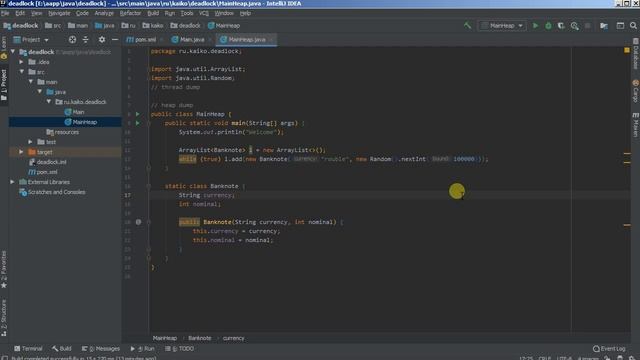Click the gutter marker beside the Banknote constructor
640x360 pixels.
[x=138, y=222]
